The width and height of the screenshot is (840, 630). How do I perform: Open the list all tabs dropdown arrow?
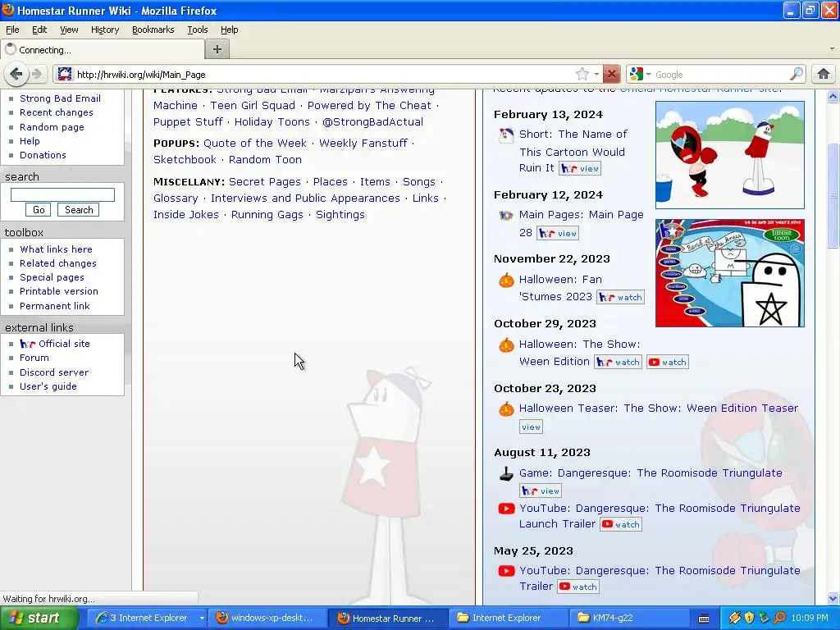coord(832,49)
